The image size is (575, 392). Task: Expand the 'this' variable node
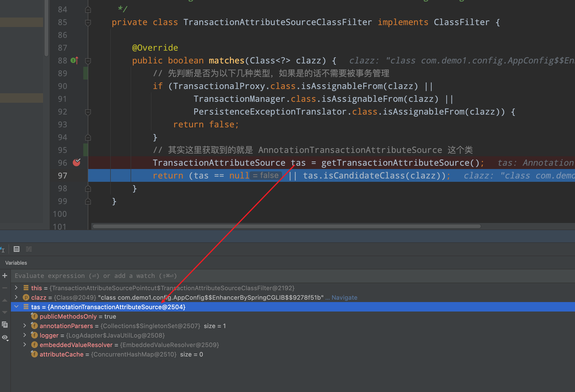point(16,288)
